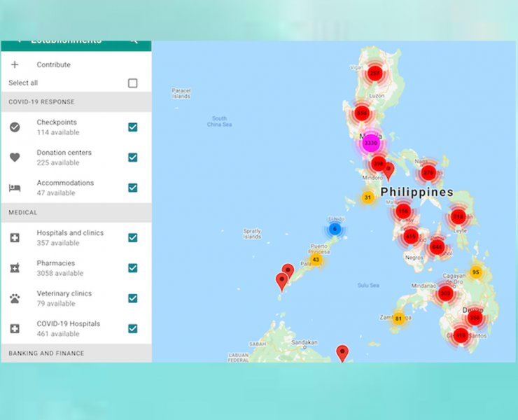
Task: Click the Luzon map label
Action: (x=377, y=95)
